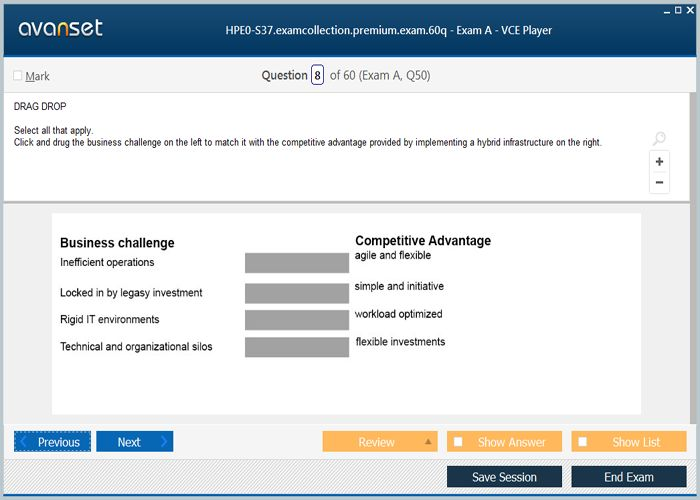Open the Review dropdown button
This screenshot has height=500, width=700.
pos(379,442)
